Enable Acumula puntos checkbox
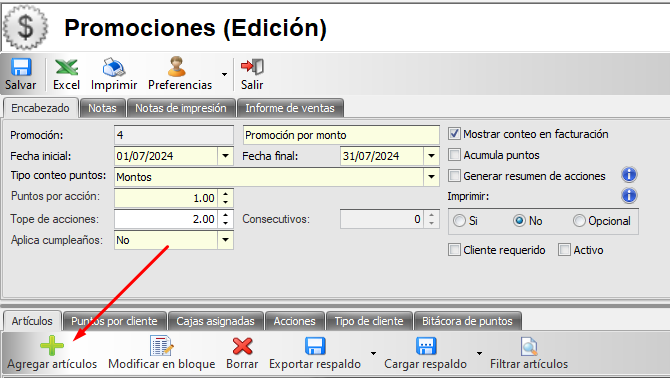 [454, 155]
